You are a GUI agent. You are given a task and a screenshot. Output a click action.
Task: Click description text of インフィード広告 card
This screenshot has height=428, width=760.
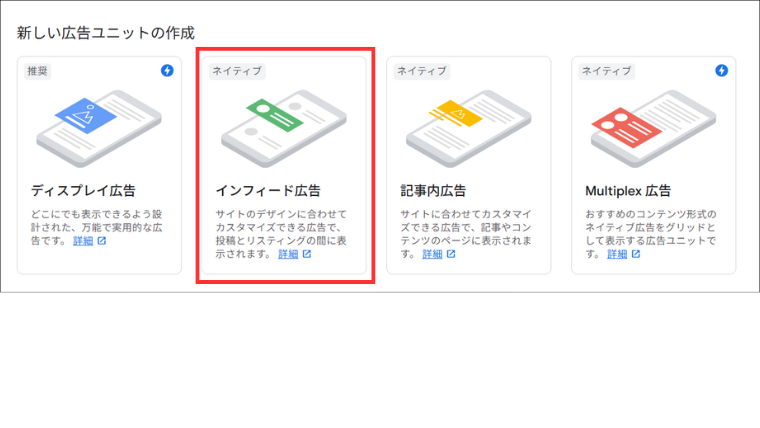point(281,234)
